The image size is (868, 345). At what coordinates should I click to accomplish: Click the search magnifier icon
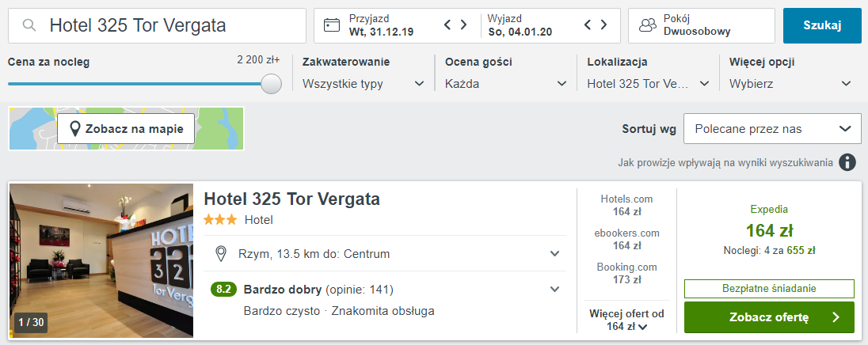tap(29, 25)
